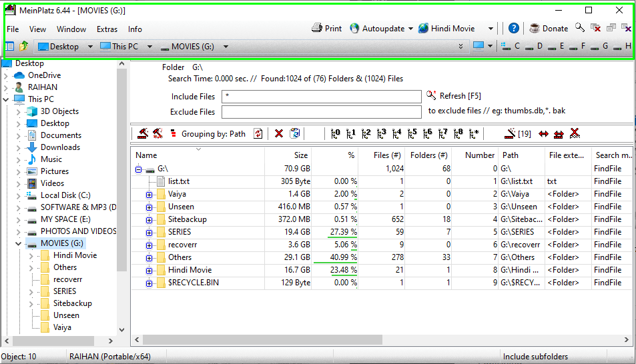Open the This PC breadcrumb dropdown arrow
636x364 pixels.
tap(149, 47)
